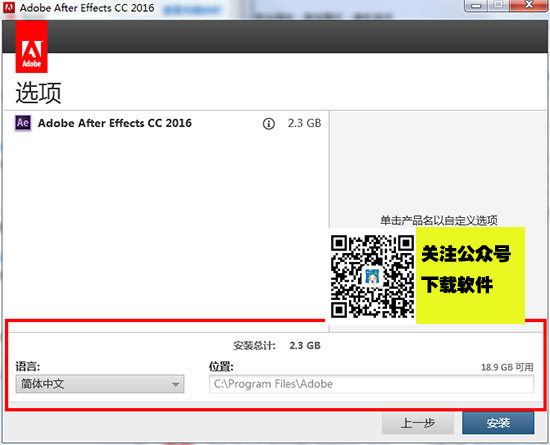Open the 语言 language dropdown

click(x=100, y=384)
